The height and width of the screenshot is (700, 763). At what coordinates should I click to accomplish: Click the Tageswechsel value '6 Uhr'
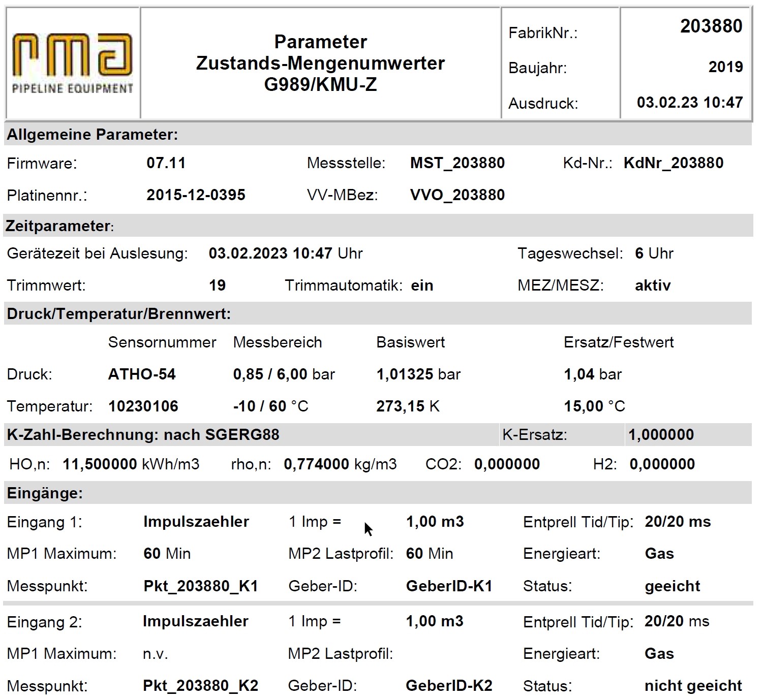[x=654, y=253]
